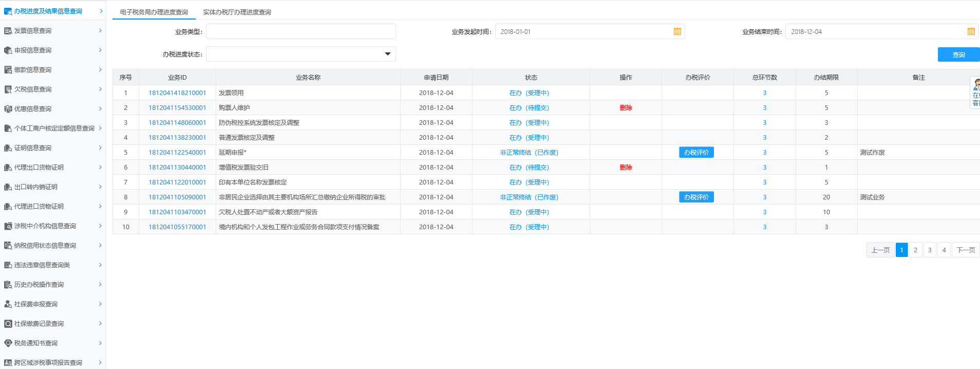Image resolution: width=980 pixels, height=369 pixels.
Task: Click the 业务类型 input field
Action: tap(300, 31)
